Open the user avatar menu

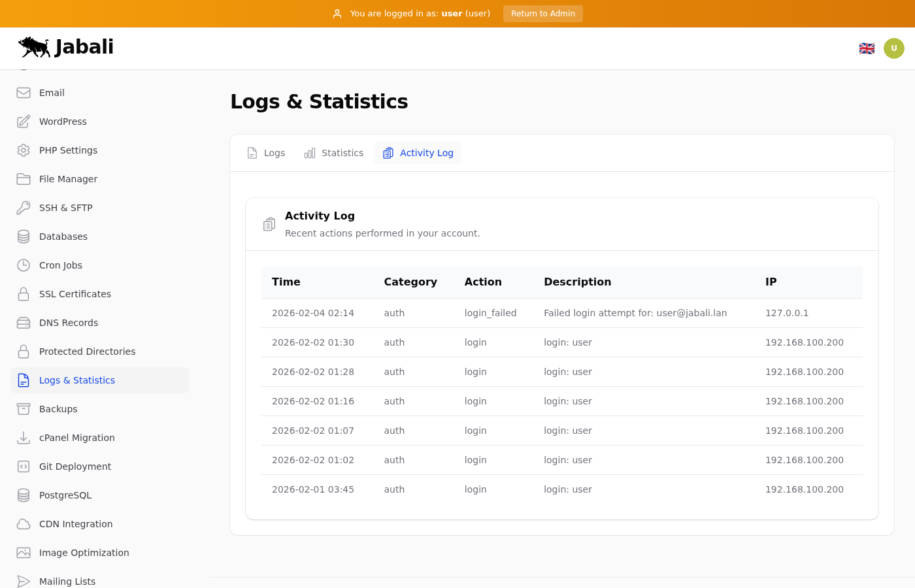point(893,48)
